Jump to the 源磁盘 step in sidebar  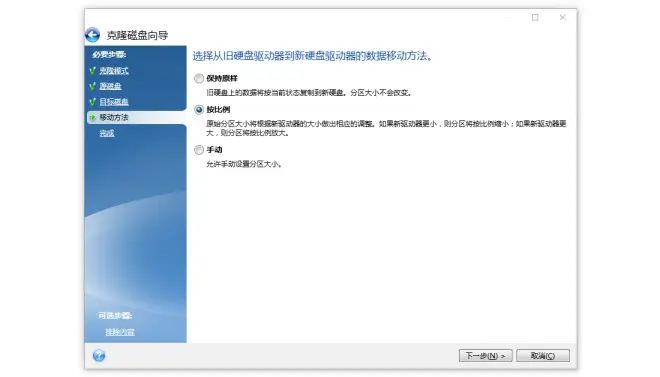pyautogui.click(x=110, y=86)
